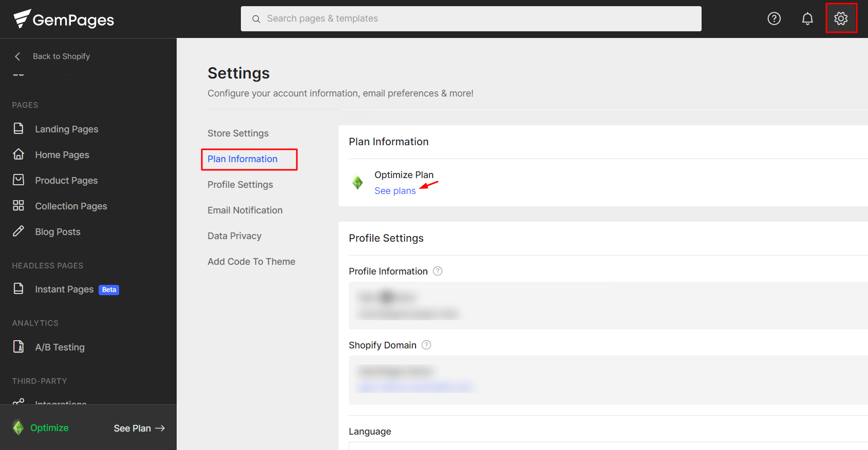The height and width of the screenshot is (450, 868).
Task: Click the Plan Information card heading
Action: [x=388, y=142]
